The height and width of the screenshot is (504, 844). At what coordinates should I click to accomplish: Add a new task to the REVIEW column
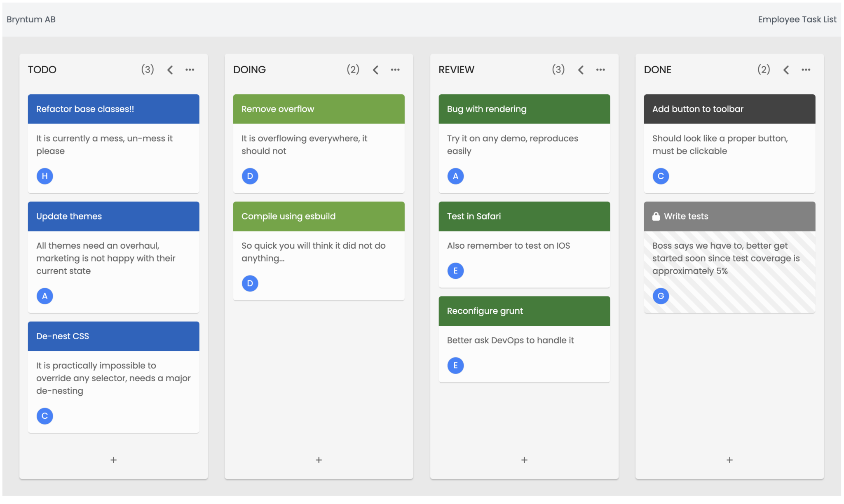[524, 460]
